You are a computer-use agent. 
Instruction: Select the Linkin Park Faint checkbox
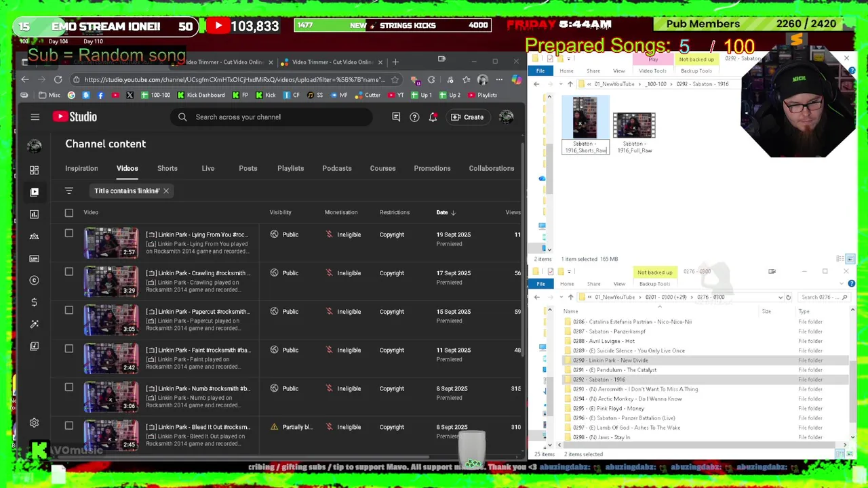coord(68,349)
